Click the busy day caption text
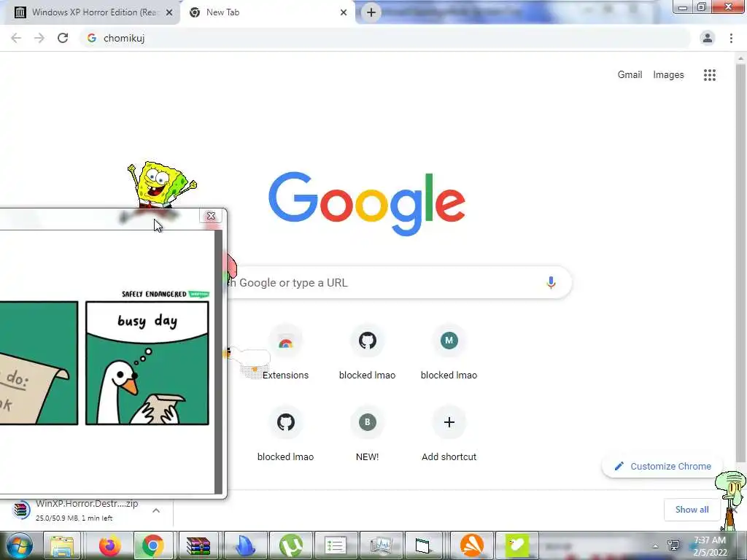 (147, 322)
